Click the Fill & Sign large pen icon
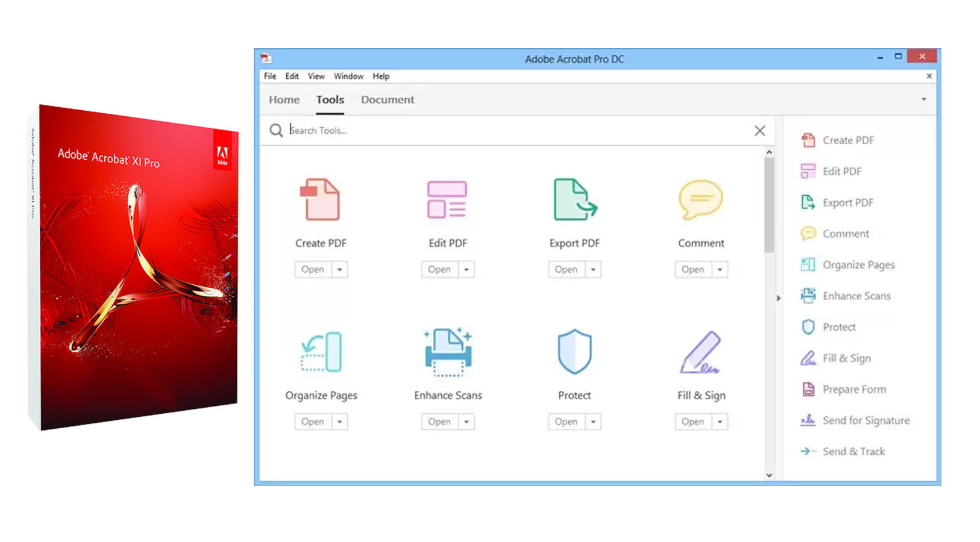The height and width of the screenshot is (542, 980). pyautogui.click(x=701, y=352)
